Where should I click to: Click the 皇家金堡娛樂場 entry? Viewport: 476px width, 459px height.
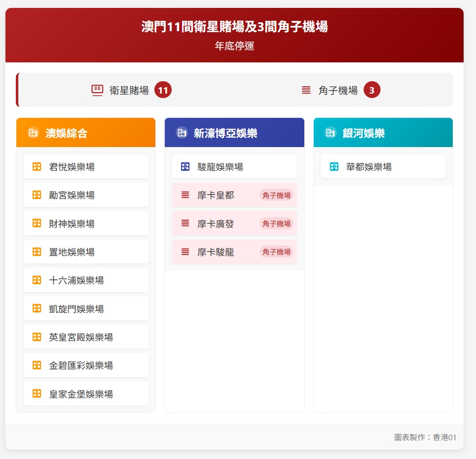86,394
